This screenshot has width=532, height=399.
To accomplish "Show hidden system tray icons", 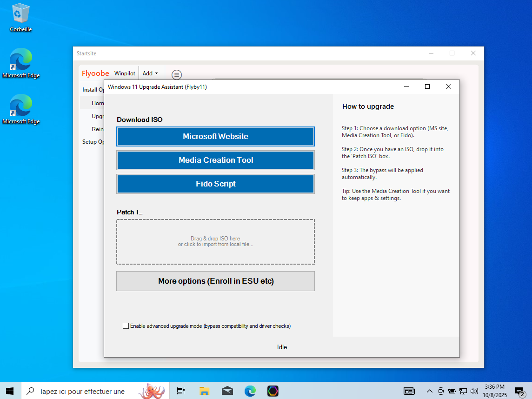I will pos(429,391).
